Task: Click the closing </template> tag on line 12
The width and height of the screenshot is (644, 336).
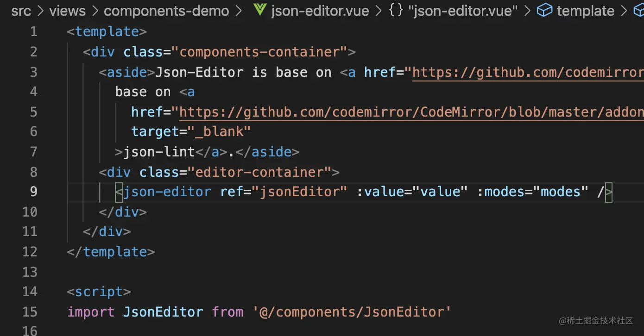Action: point(111,252)
